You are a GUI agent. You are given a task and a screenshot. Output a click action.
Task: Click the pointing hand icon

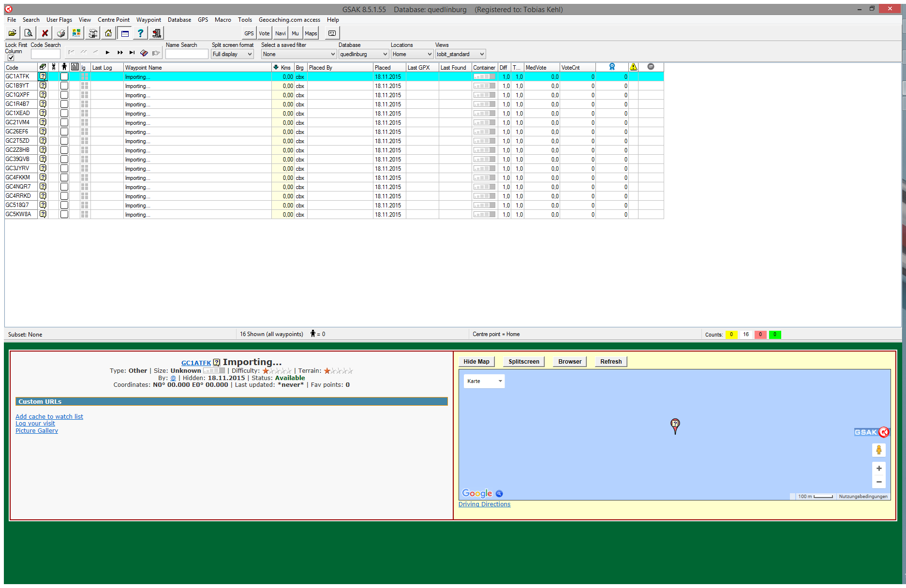156,53
